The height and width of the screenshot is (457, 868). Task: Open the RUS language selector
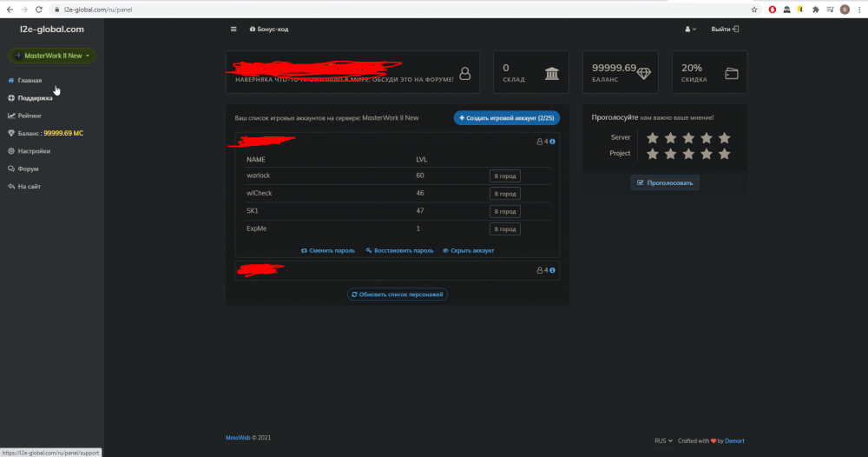pyautogui.click(x=663, y=440)
